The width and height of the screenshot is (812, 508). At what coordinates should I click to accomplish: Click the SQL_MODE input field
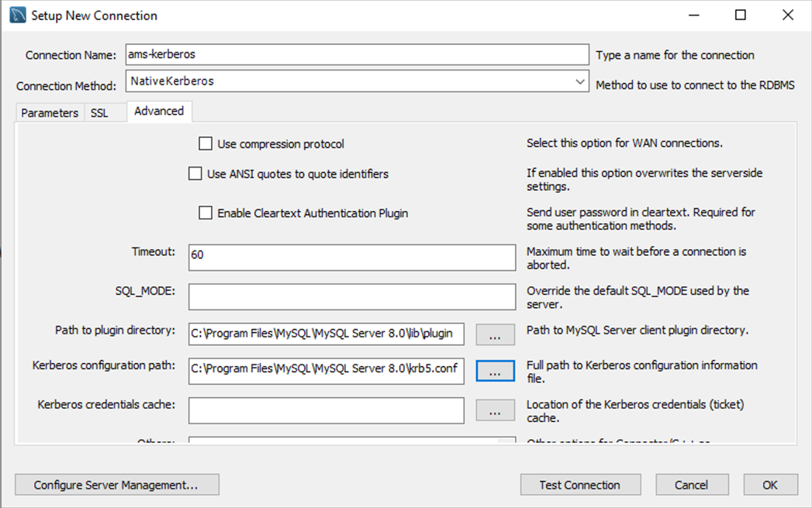pyautogui.click(x=352, y=297)
